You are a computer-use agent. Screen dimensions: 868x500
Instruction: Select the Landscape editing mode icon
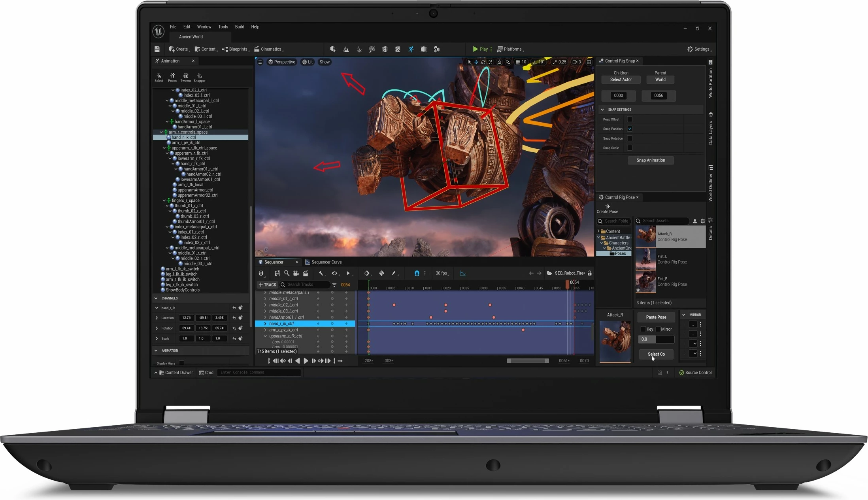pos(346,49)
